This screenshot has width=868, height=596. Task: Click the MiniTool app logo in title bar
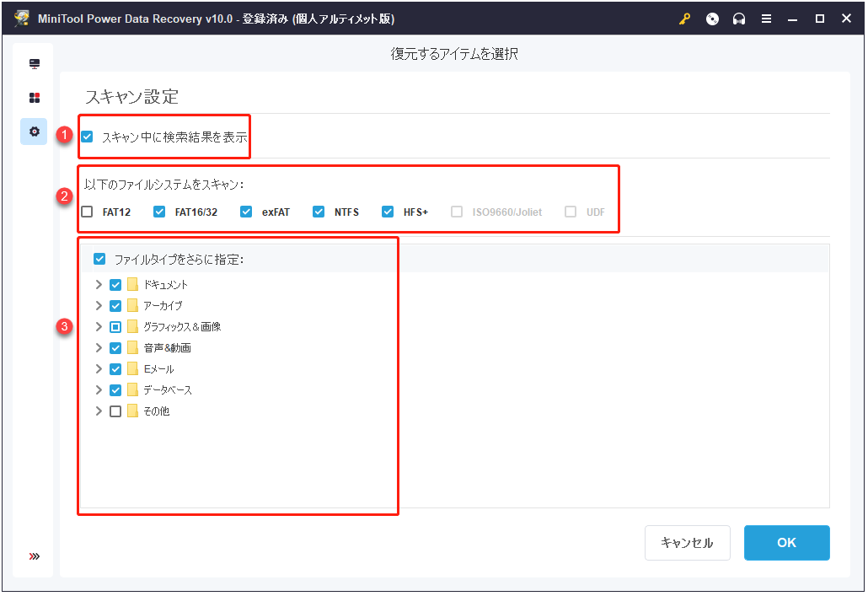(x=22, y=19)
